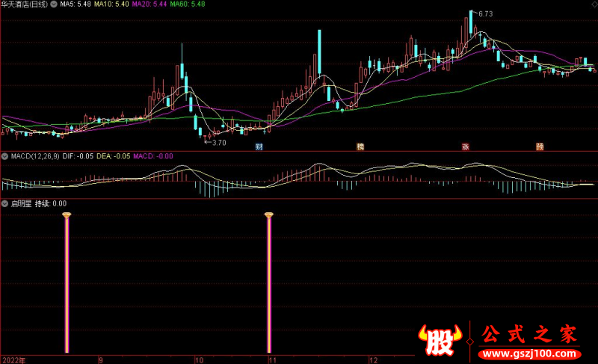
Task: Open the 榜 info marker icon
Action: tap(360, 146)
